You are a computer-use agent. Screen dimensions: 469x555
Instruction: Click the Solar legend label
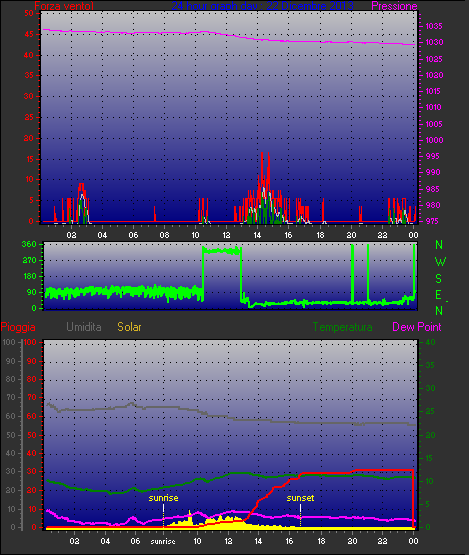(x=129, y=327)
